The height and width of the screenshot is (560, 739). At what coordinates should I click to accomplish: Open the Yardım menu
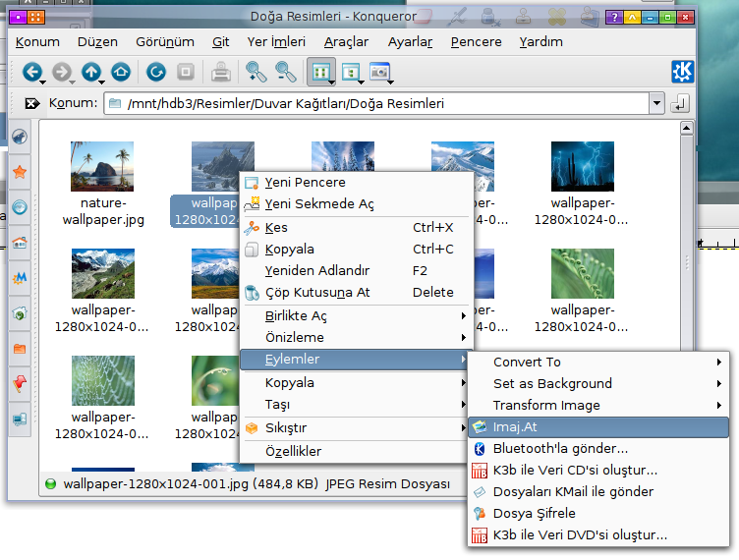tap(541, 42)
